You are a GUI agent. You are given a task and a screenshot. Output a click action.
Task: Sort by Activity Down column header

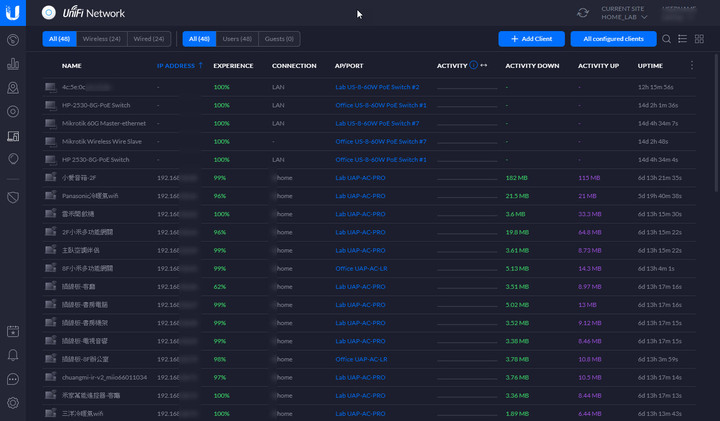point(532,66)
